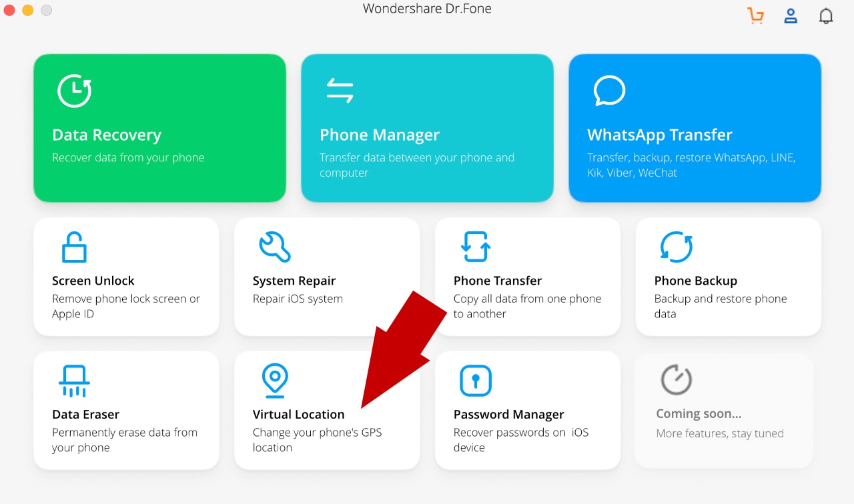Click 'Recover data from your phone' description

tap(128, 158)
